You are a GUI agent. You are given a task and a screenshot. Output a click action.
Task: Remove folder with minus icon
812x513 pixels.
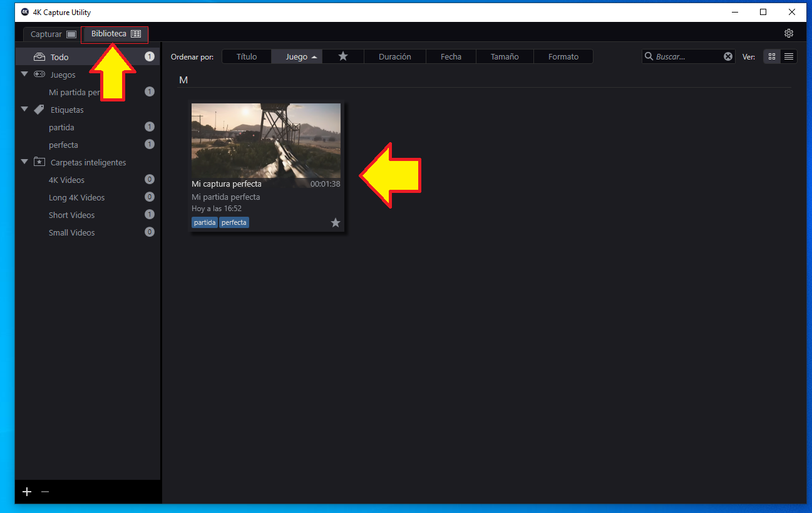(x=44, y=492)
